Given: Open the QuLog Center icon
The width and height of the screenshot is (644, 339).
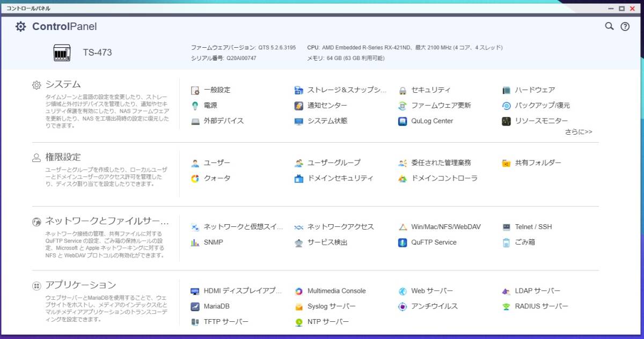Looking at the screenshot, I should 402,121.
